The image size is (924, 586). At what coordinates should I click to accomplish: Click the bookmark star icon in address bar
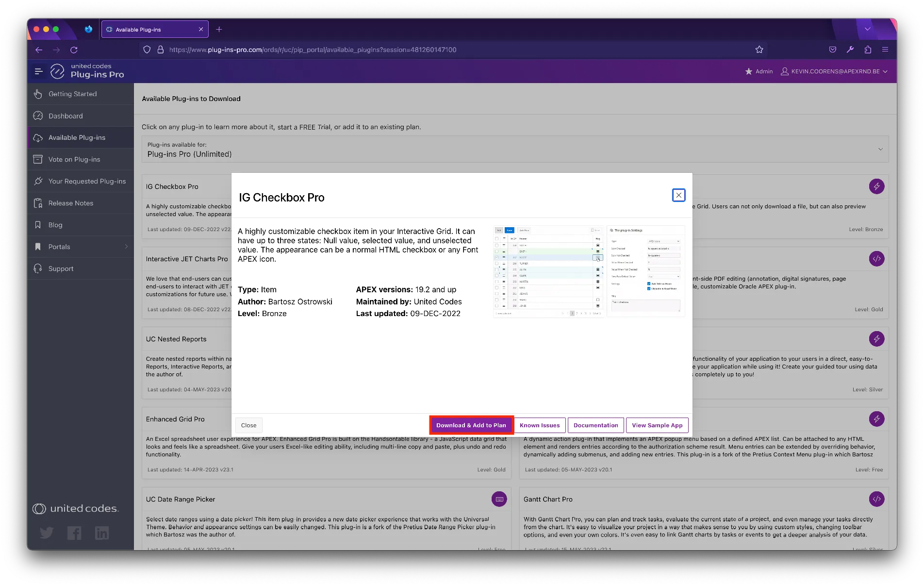(x=759, y=50)
